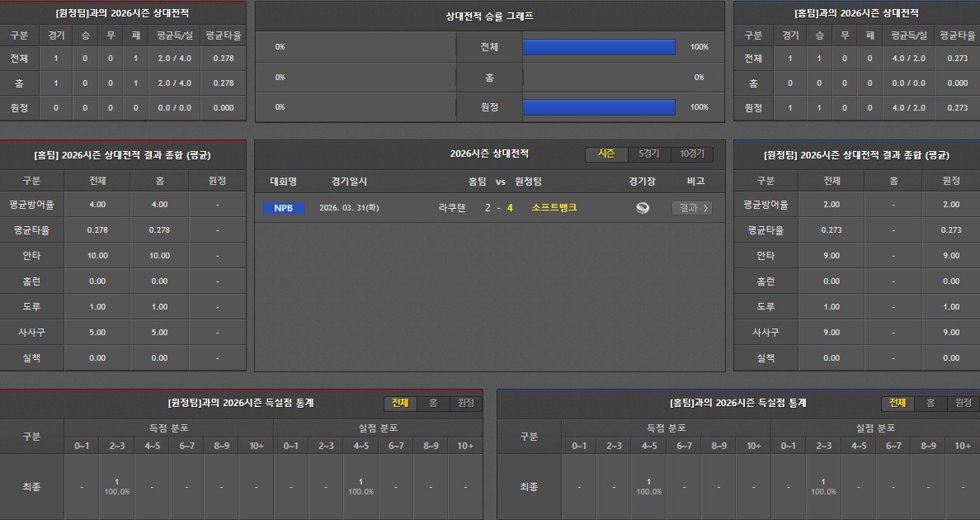Click the 원정 win rate blue bar
This screenshot has width=980, height=520.
point(599,107)
